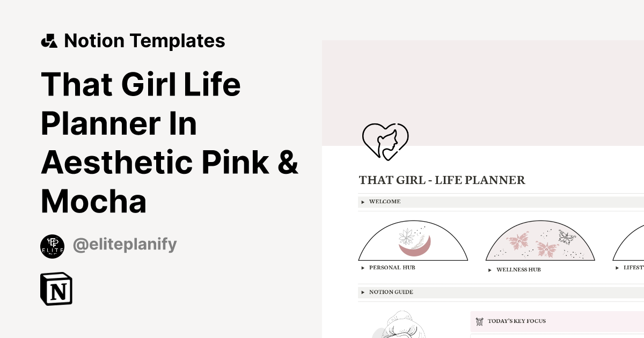Expand the WELCOME toggle section
The width and height of the screenshot is (644, 338).
click(x=363, y=202)
